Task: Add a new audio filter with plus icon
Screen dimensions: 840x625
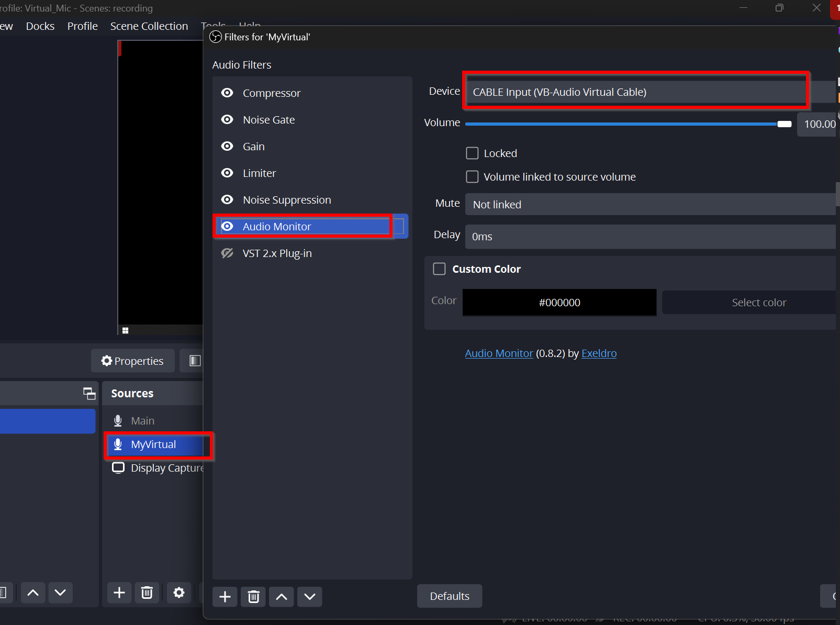Action: pyautogui.click(x=225, y=597)
